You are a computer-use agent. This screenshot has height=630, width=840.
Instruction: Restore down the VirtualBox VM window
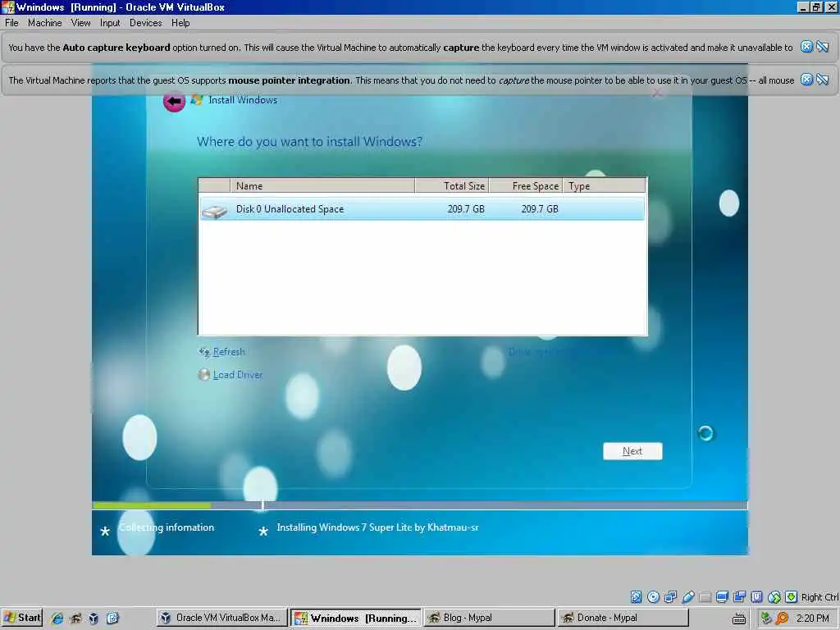click(x=816, y=7)
